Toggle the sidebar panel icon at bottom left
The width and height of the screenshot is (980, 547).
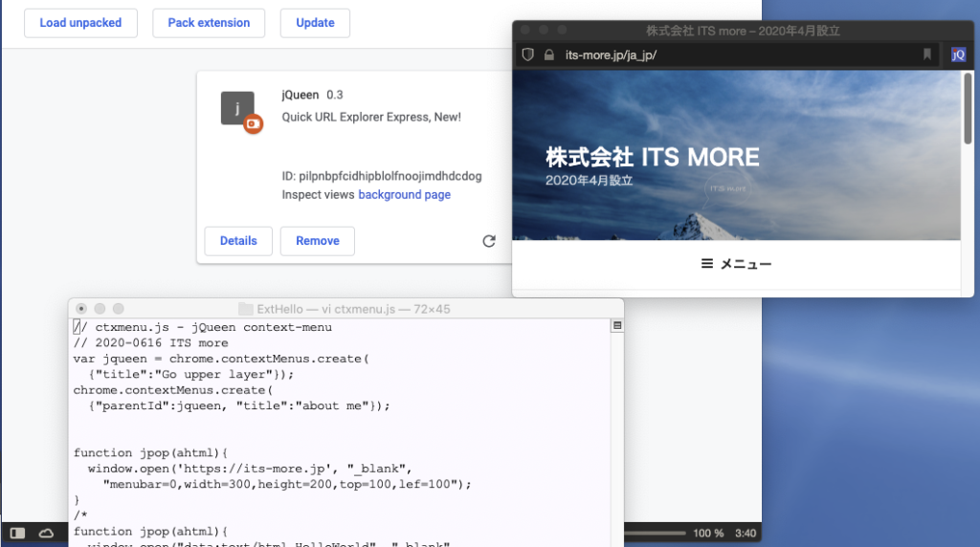pyautogui.click(x=17, y=533)
